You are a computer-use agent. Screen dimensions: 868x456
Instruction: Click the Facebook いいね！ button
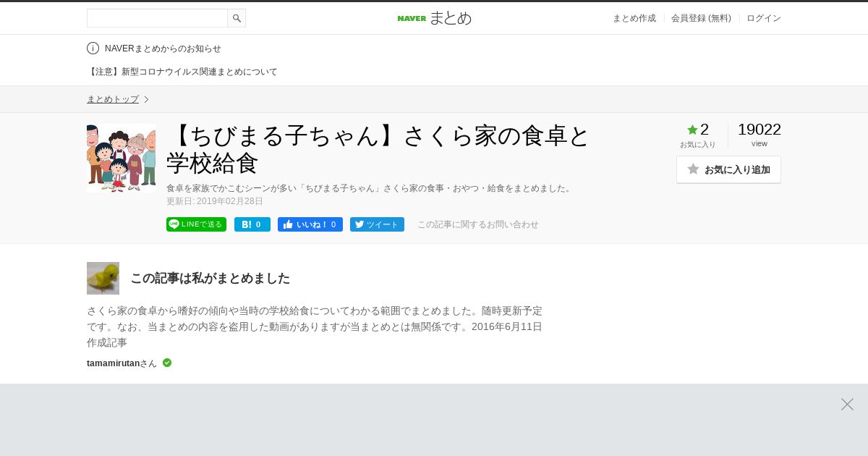[x=310, y=224]
